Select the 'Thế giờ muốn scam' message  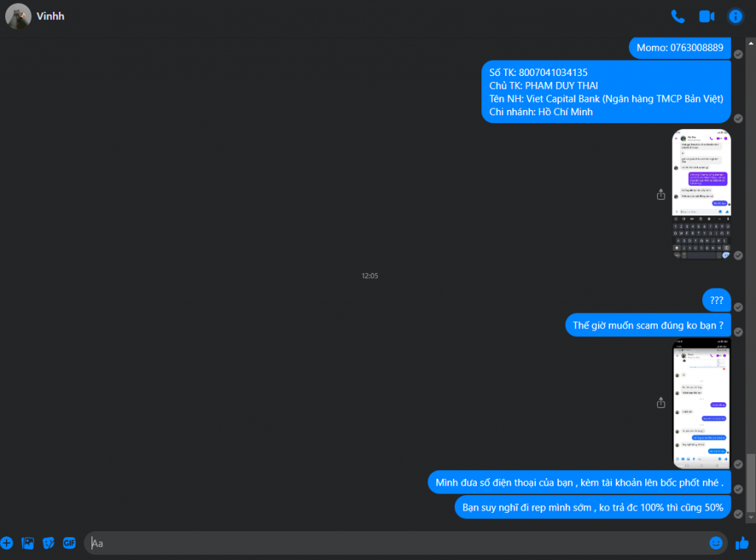point(648,325)
